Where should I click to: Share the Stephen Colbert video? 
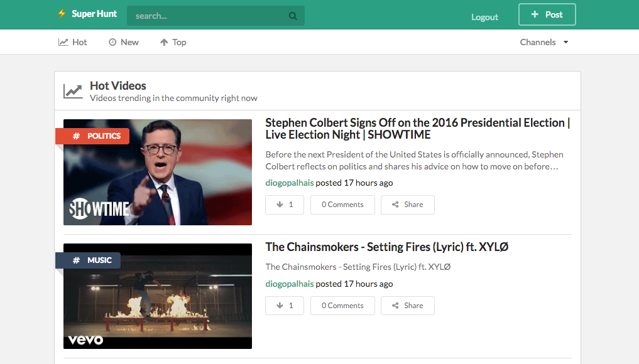[x=408, y=205]
